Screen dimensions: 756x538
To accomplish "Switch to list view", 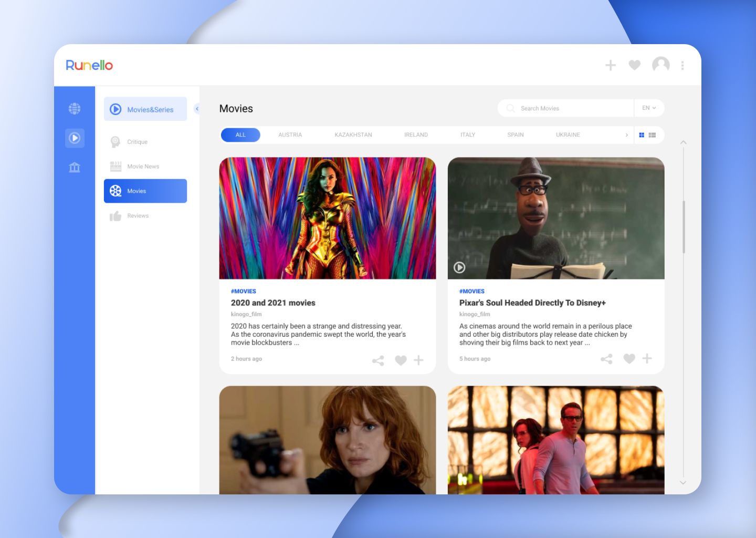I will (x=652, y=135).
